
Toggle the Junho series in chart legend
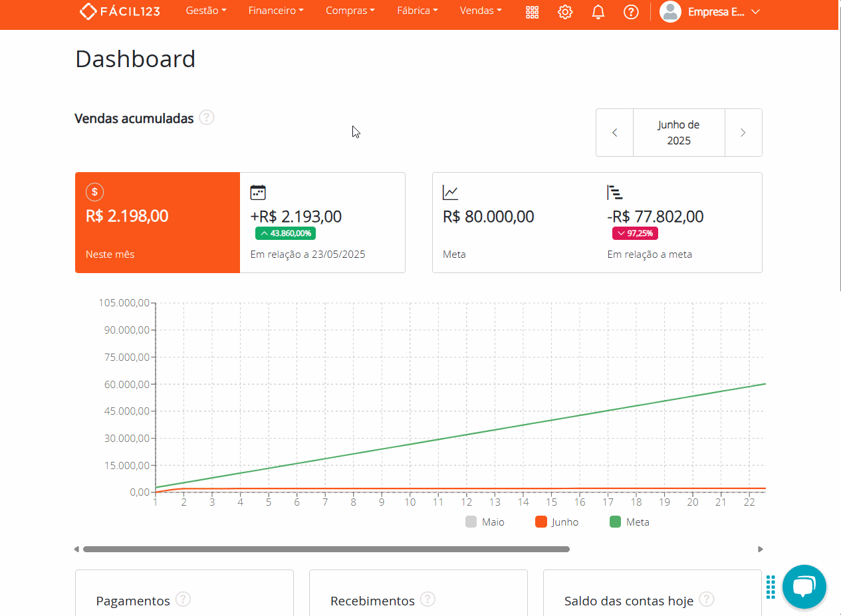click(x=557, y=522)
